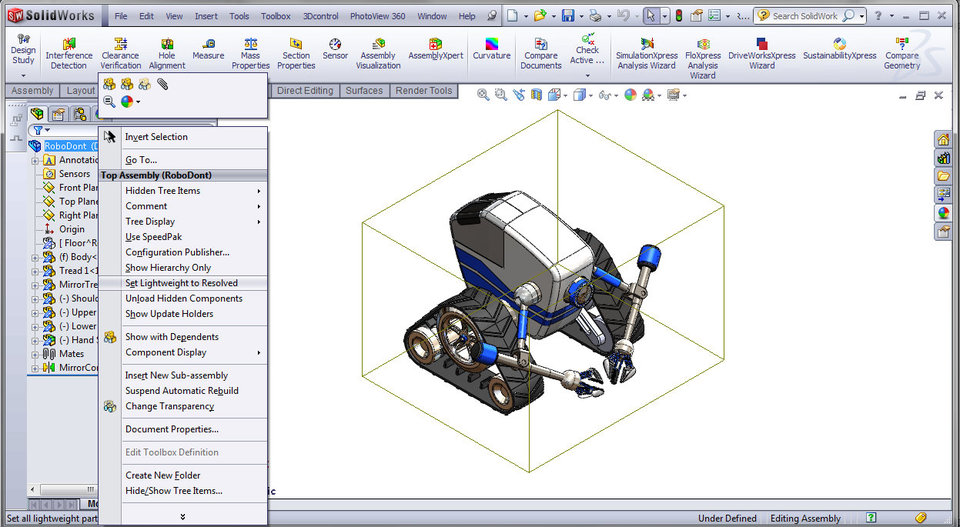Click in the Search SolidWorks field
960x527 pixels.
(x=803, y=16)
